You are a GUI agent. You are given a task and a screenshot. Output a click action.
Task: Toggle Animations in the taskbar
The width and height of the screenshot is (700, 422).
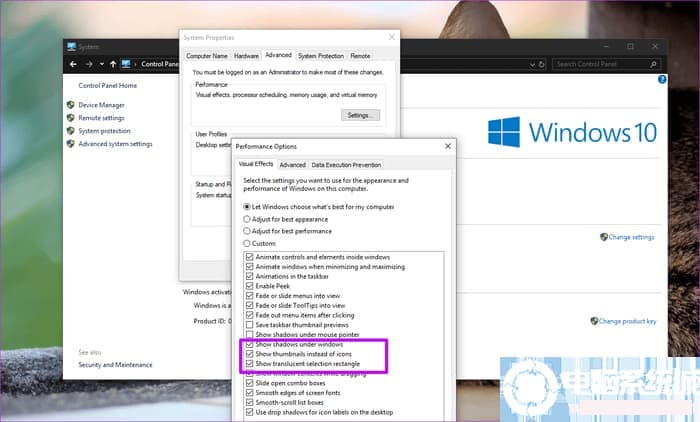coord(250,276)
